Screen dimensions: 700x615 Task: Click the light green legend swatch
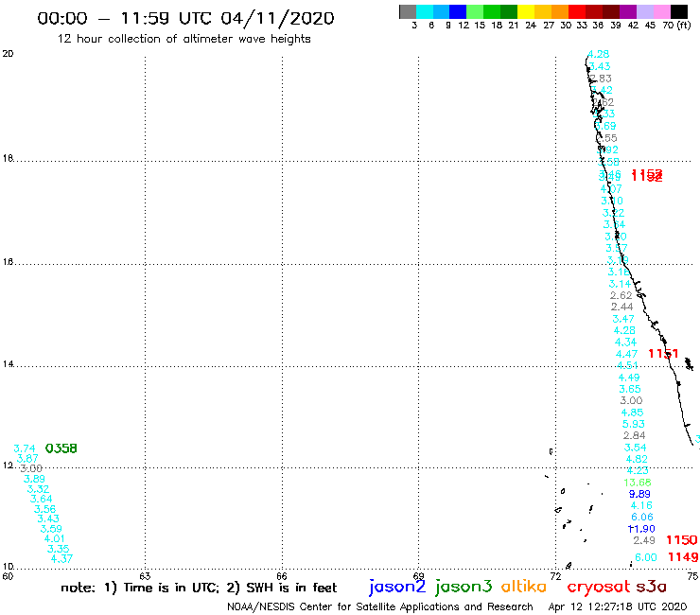point(475,11)
